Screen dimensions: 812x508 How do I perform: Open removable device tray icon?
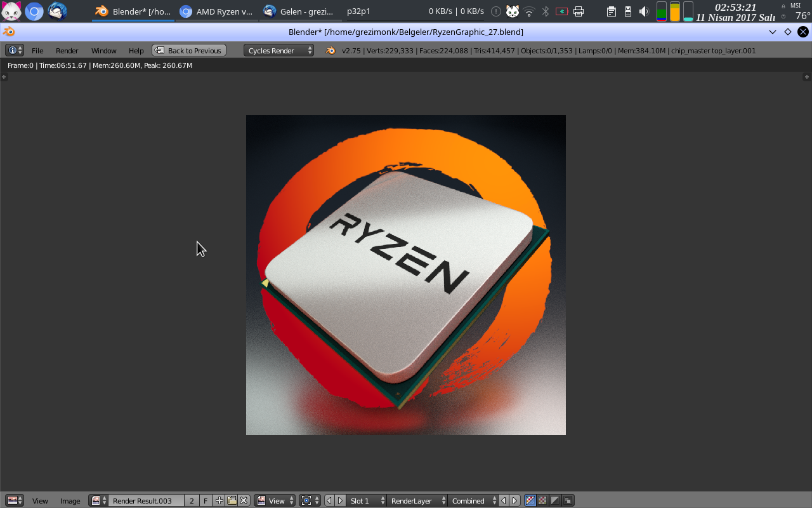(628, 11)
